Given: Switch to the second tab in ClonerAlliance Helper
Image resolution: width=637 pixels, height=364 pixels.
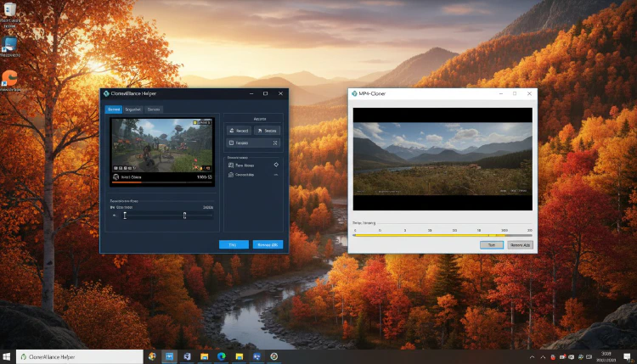Looking at the screenshot, I should tap(133, 109).
